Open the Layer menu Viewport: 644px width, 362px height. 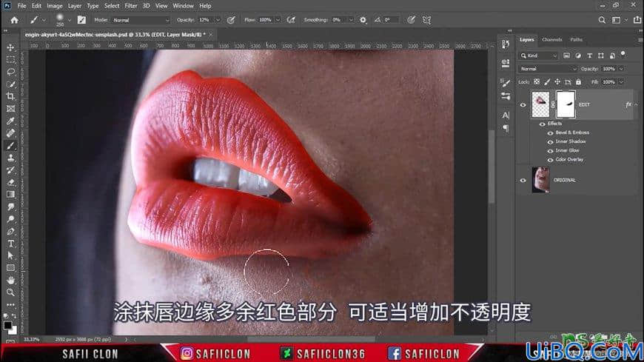point(74,6)
